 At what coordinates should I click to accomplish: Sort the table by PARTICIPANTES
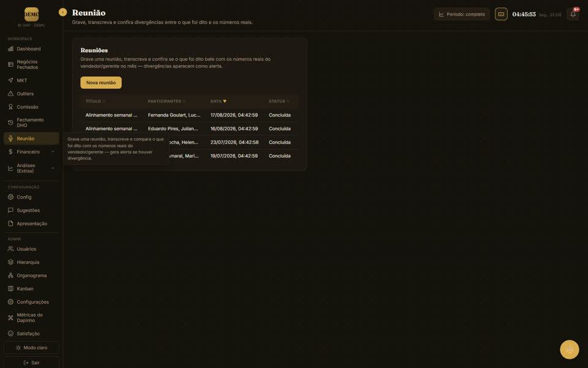166,101
